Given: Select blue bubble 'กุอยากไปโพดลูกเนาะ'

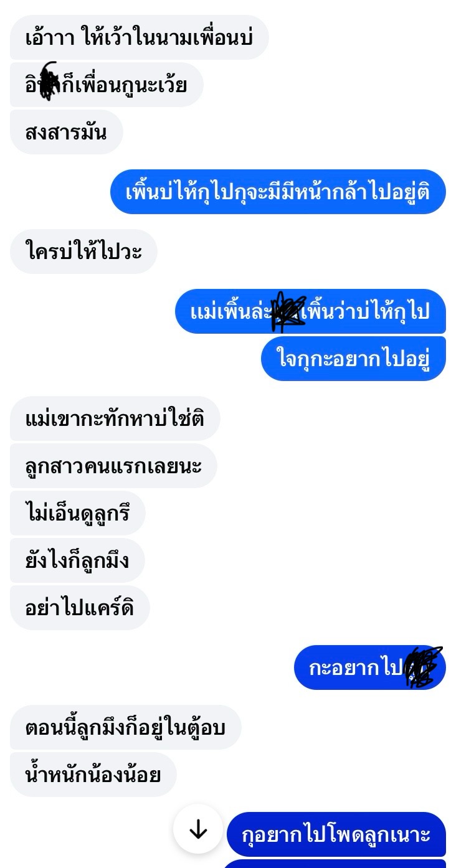Looking at the screenshot, I should point(336,834).
